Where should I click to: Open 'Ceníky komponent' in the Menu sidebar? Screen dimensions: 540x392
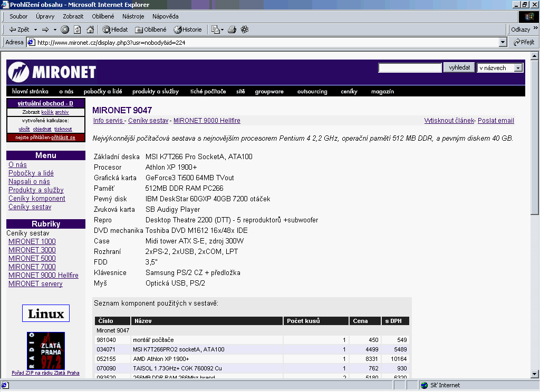pyautogui.click(x=37, y=198)
